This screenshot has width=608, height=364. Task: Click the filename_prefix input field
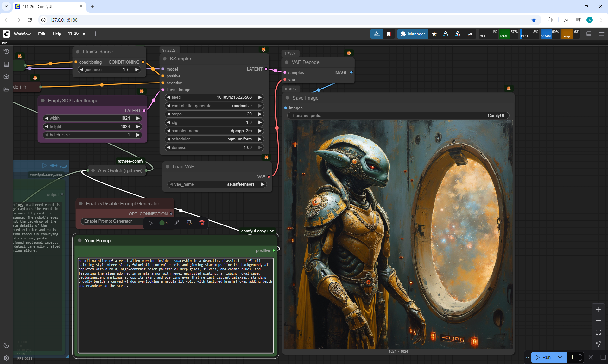click(x=398, y=115)
